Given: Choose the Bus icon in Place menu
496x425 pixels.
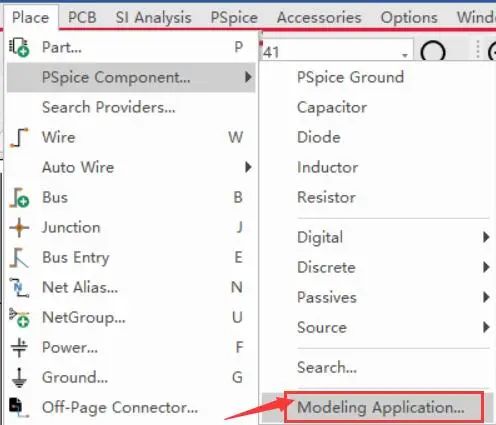Looking at the screenshot, I should coord(19,198).
